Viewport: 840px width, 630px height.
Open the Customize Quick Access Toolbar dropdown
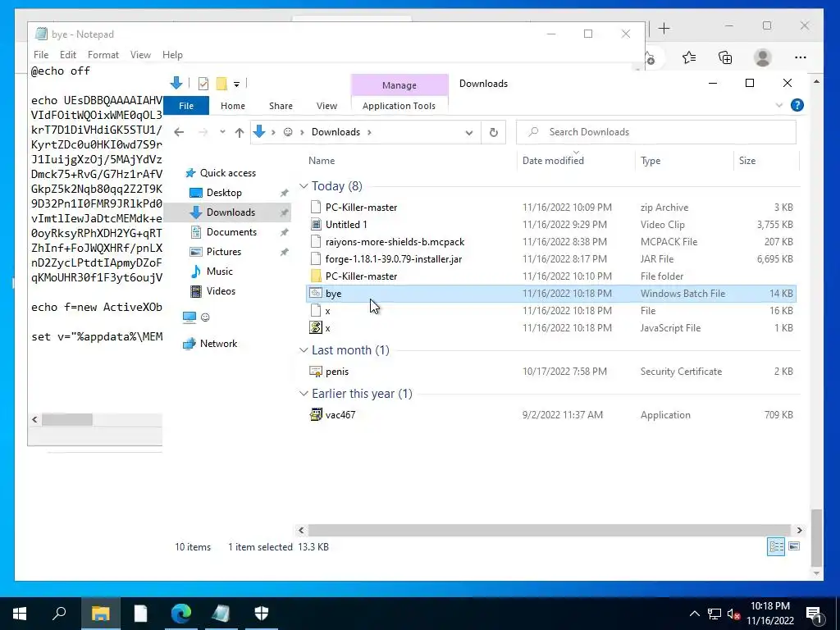[236, 84]
